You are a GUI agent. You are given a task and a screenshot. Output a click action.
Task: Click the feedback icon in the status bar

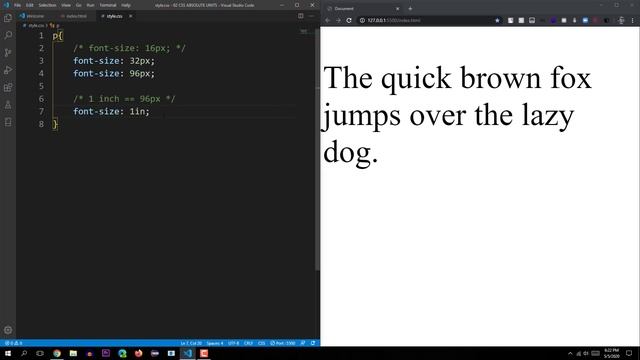click(303, 343)
